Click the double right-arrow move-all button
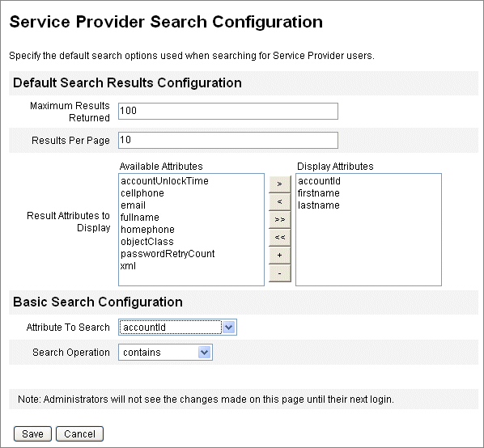Screen dimensions: 484x448 point(280,220)
